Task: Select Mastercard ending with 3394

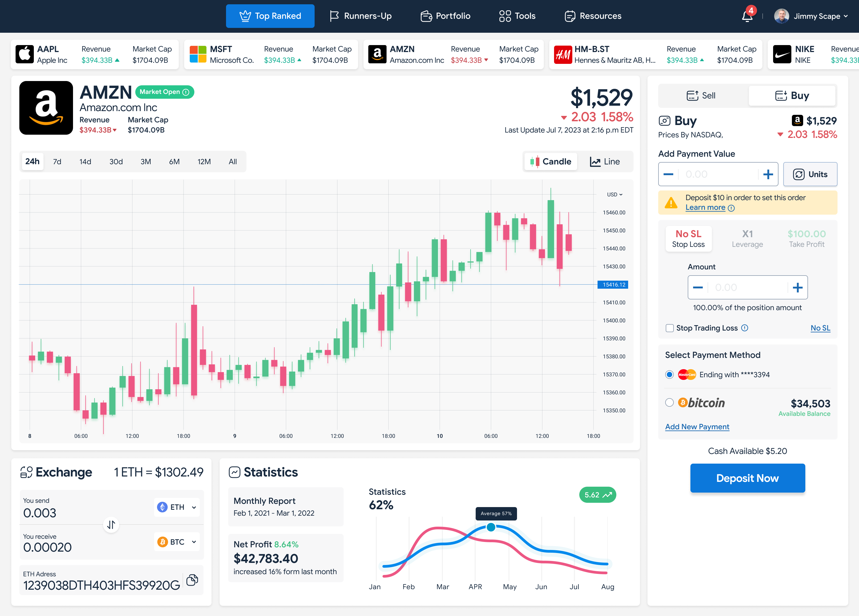Action: click(669, 375)
